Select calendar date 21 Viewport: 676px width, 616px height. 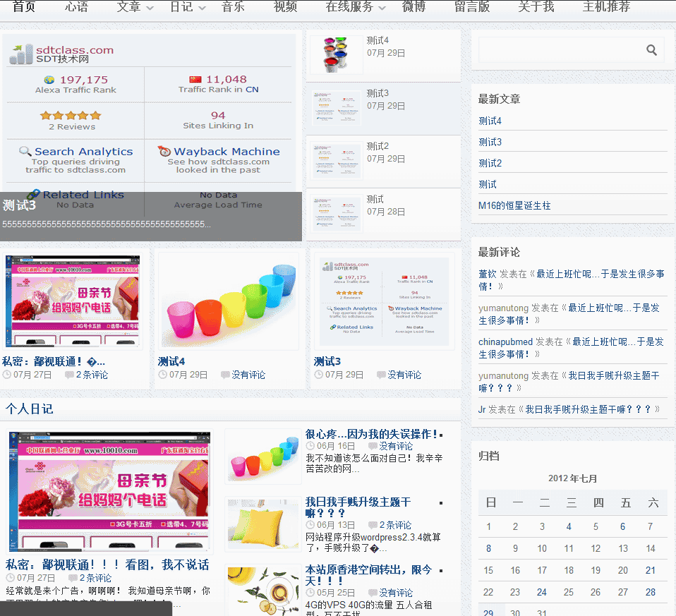(650, 570)
